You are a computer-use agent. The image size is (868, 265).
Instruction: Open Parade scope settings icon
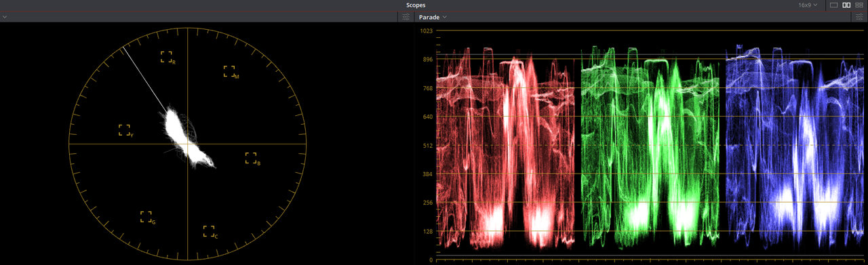click(x=859, y=17)
